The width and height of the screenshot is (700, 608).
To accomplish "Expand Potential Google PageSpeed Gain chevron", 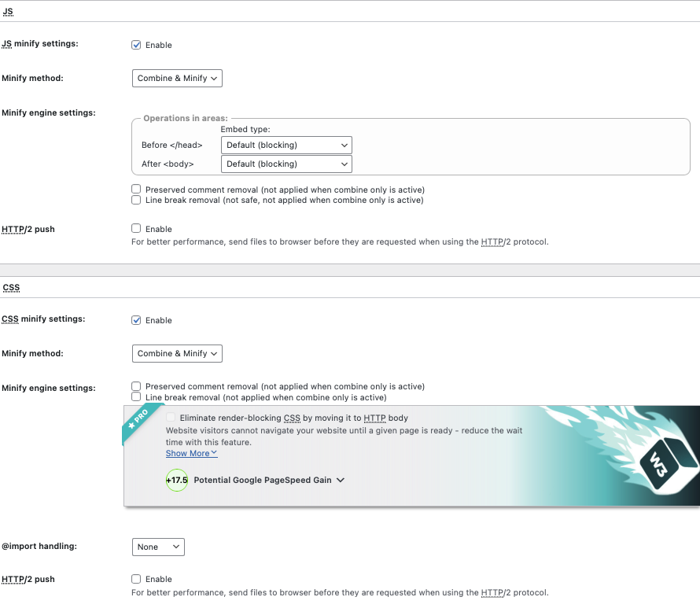I will point(341,480).
